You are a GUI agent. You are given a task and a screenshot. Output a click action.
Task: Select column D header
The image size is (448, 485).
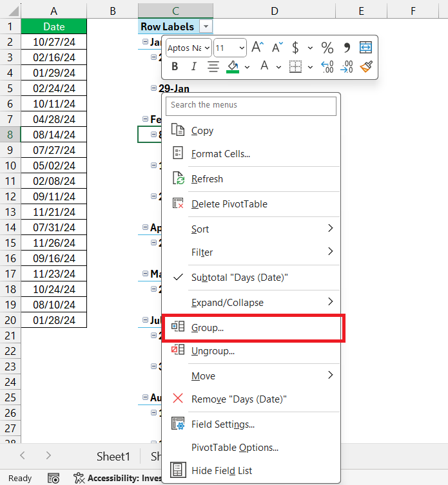point(275,11)
